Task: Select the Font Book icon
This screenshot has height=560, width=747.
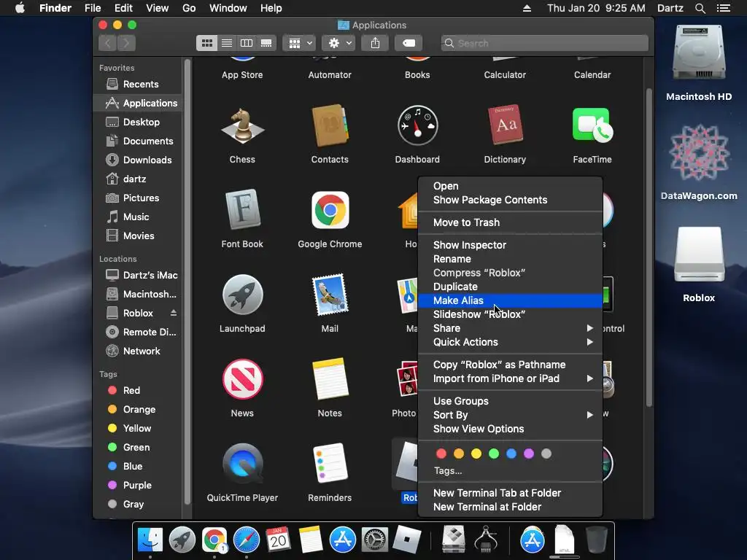Action: click(242, 210)
